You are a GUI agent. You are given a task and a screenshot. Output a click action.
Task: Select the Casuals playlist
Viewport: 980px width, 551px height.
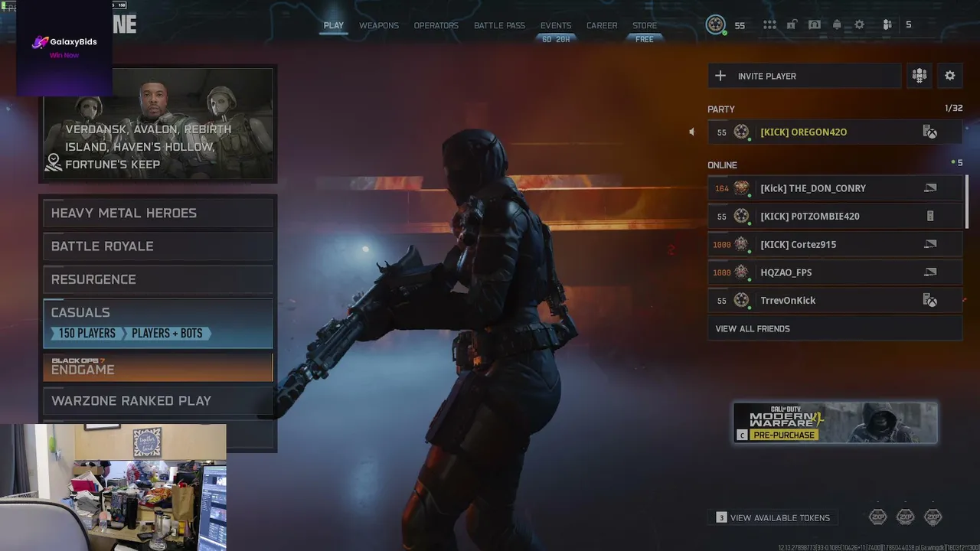point(158,324)
